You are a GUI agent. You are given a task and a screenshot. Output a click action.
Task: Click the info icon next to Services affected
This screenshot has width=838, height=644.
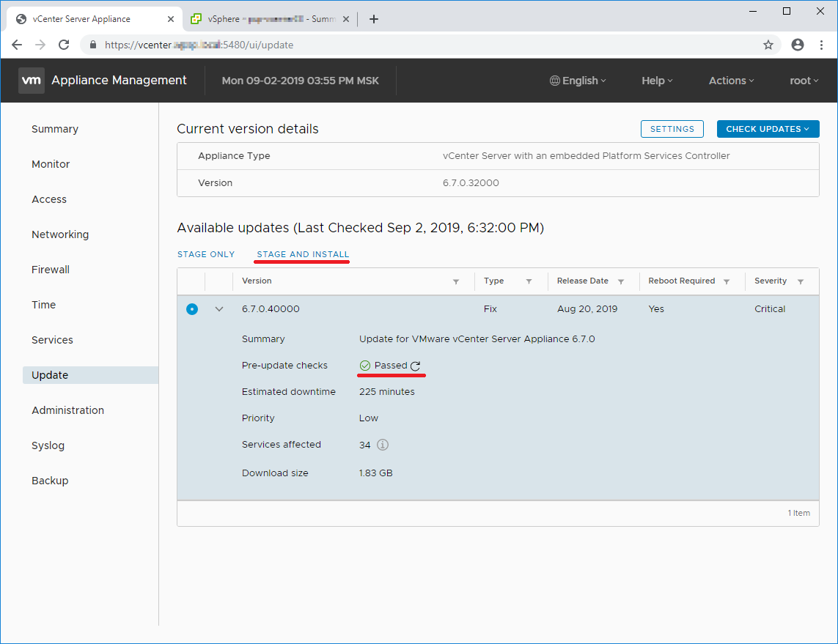pyautogui.click(x=383, y=445)
